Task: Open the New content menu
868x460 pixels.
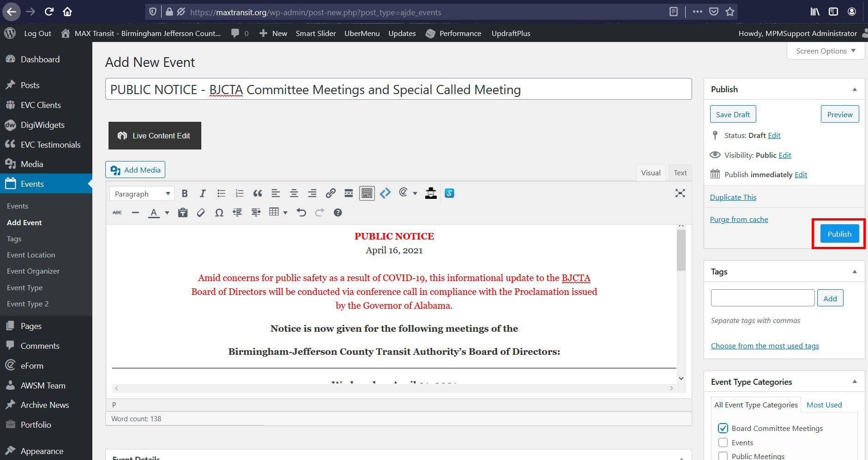Action: pos(273,33)
